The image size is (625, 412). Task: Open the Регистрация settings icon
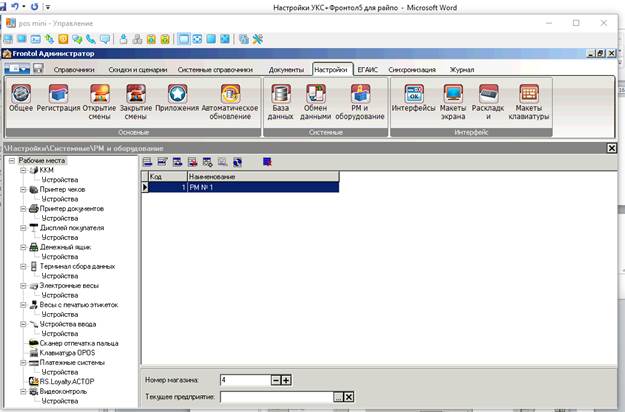tap(58, 98)
